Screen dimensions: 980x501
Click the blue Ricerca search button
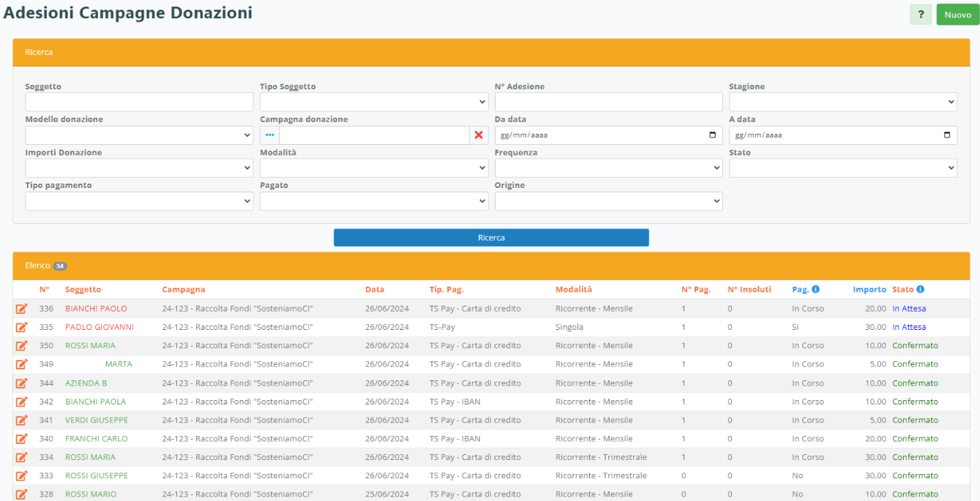pos(491,238)
